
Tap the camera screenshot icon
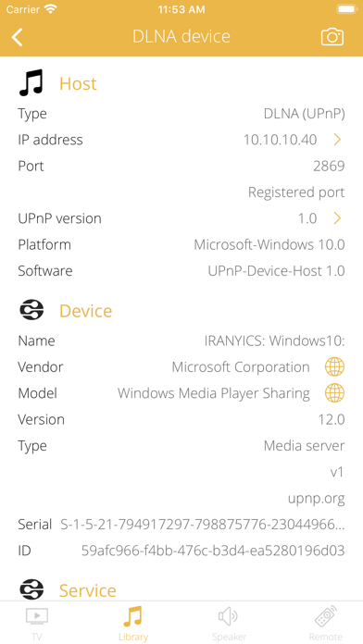click(332, 37)
